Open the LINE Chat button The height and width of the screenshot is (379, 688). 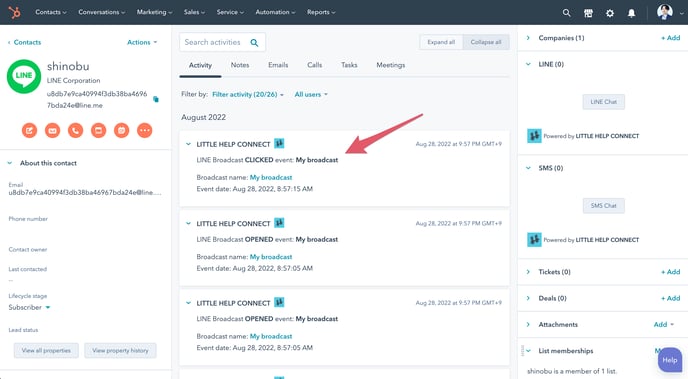coord(603,102)
